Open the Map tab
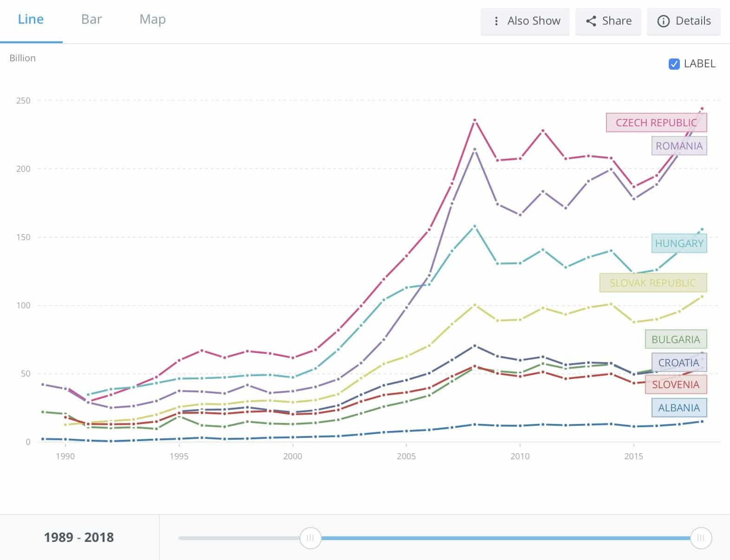Viewport: 730px width, 560px height. pyautogui.click(x=152, y=20)
